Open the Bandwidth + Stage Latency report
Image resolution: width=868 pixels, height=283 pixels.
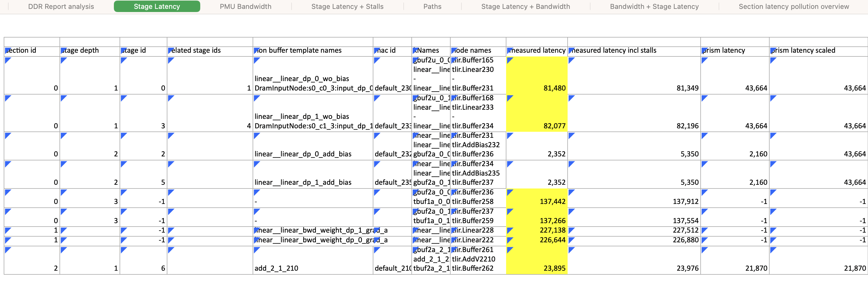(654, 6)
